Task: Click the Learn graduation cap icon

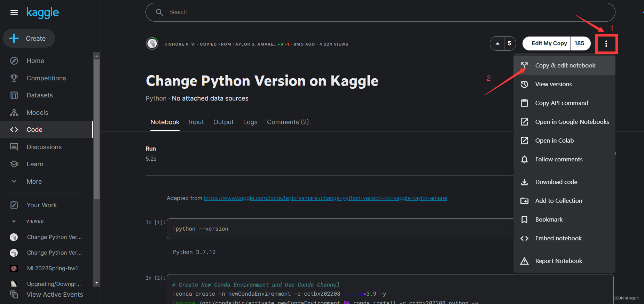Action: tap(14, 164)
